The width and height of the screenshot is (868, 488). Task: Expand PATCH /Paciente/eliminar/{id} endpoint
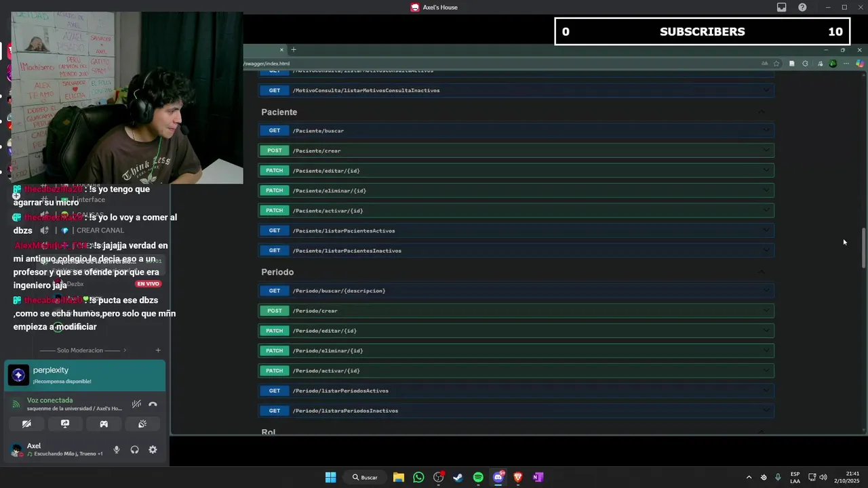point(516,190)
